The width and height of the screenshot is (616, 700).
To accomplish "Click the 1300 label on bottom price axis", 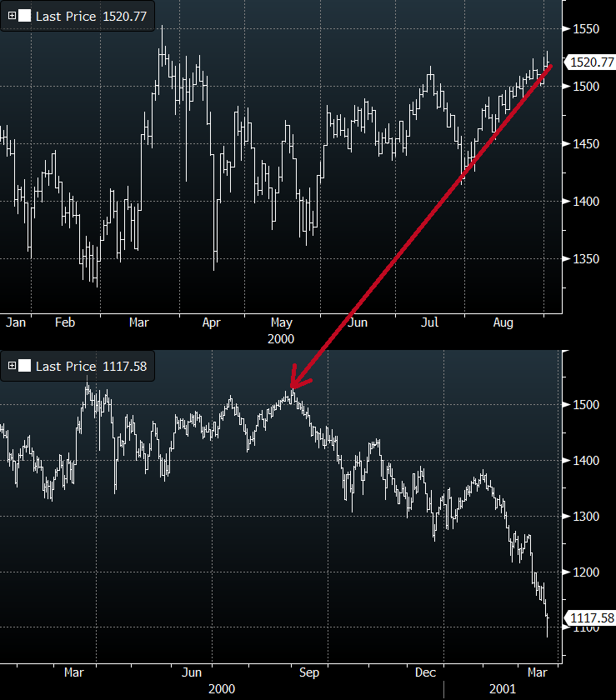I will tap(586, 517).
